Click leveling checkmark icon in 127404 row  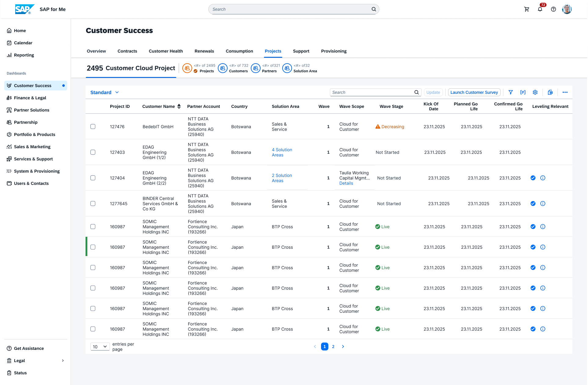tap(533, 178)
